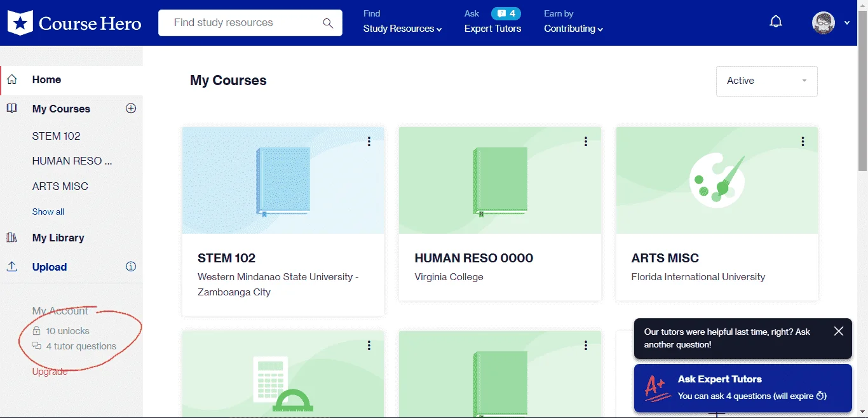
Task: Click the My Courses page heading
Action: (x=228, y=81)
